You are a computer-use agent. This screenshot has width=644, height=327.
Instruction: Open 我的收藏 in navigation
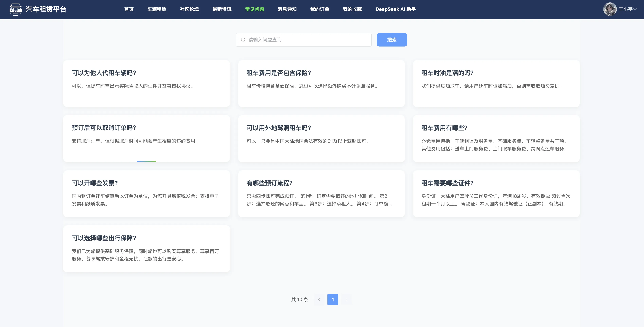[352, 9]
